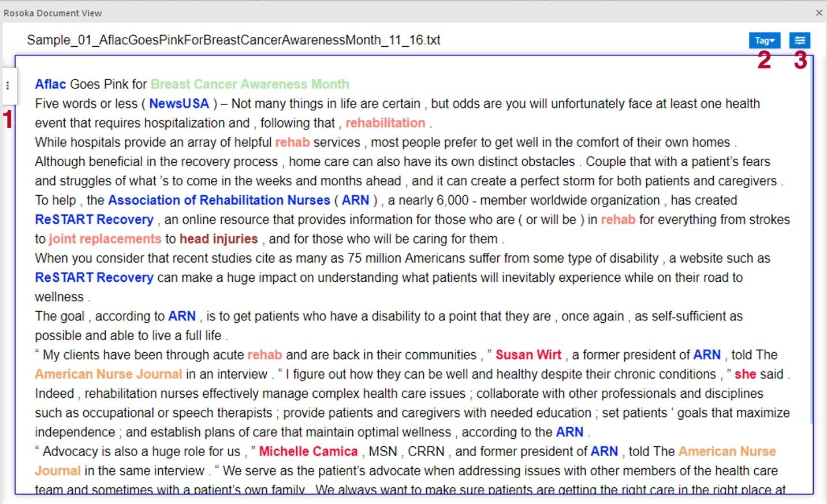This screenshot has height=504, width=827.
Task: Click the ReSTART Recovery highlighted text
Action: (94, 219)
